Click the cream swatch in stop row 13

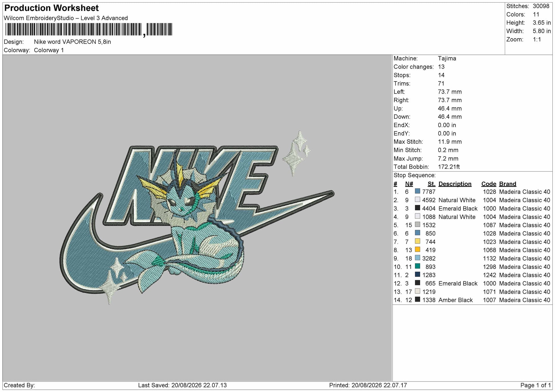pyautogui.click(x=418, y=291)
